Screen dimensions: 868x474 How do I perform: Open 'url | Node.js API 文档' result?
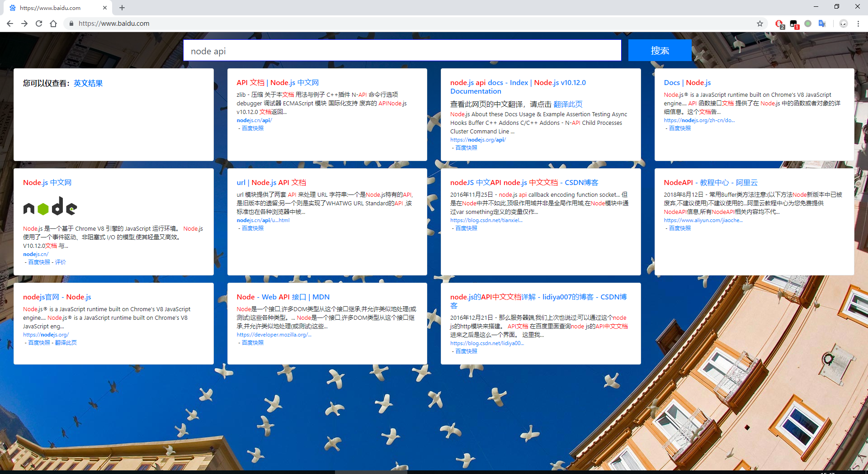tap(271, 182)
